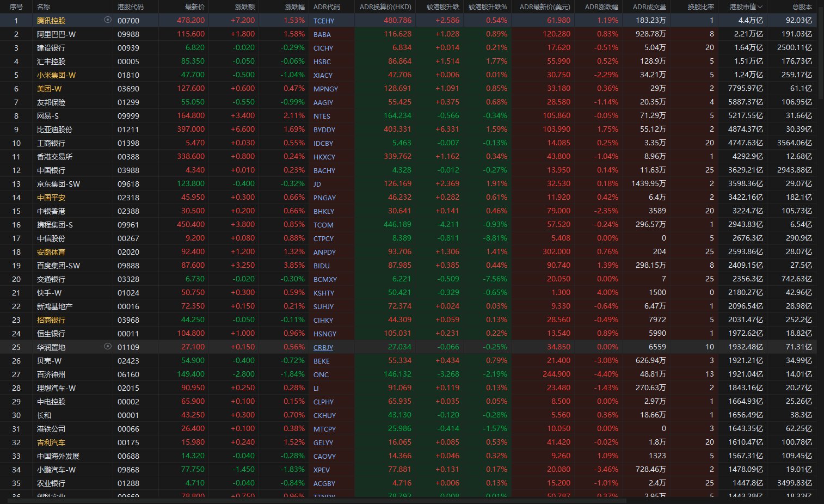Select the 网易-S stock row
Image resolution: width=824 pixels, height=504 pixels.
(x=408, y=115)
